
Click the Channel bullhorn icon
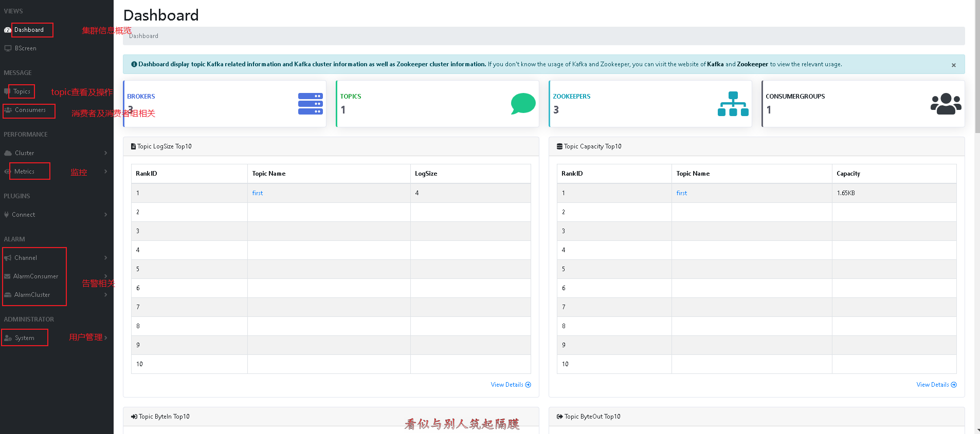[x=8, y=258]
